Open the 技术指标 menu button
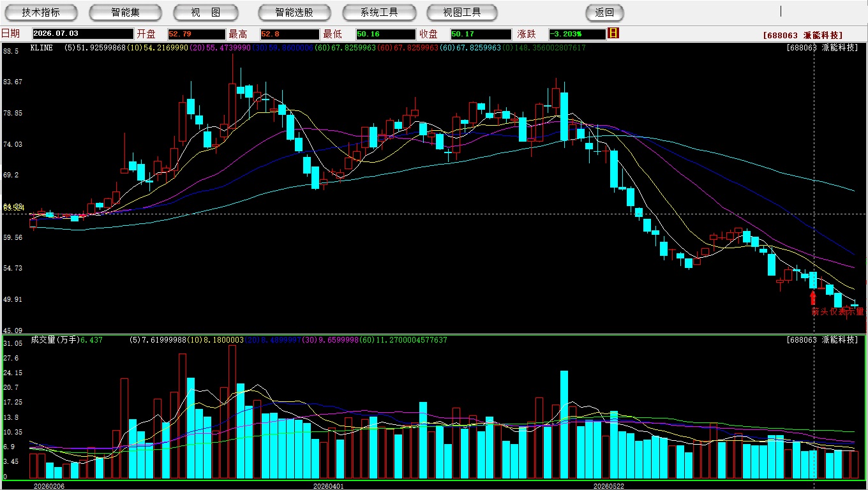This screenshot has height=490, width=868. (41, 12)
